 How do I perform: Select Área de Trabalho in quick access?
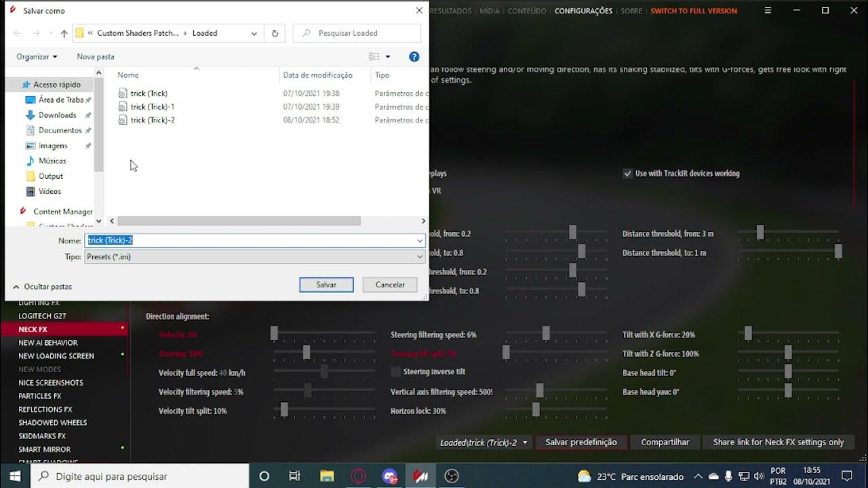tap(60, 100)
